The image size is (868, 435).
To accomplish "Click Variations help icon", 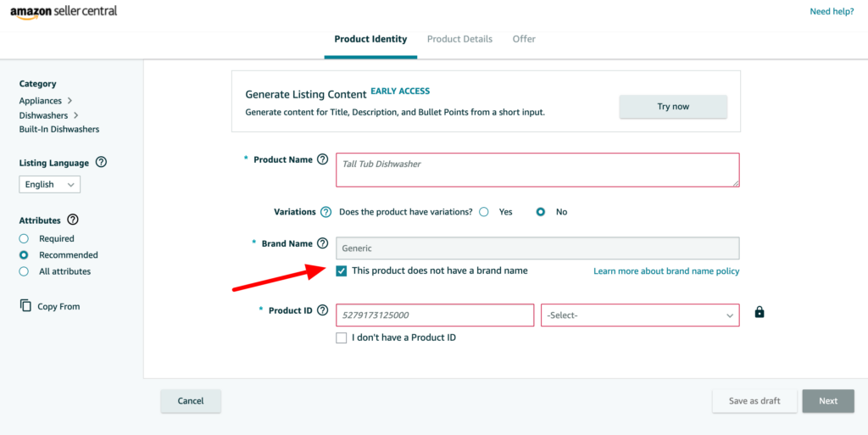I will (326, 211).
